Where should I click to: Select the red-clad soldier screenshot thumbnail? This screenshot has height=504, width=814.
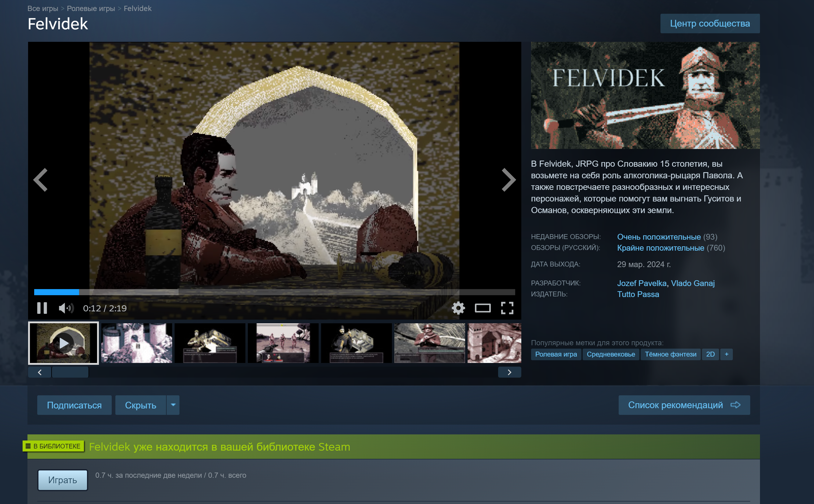[430, 343]
